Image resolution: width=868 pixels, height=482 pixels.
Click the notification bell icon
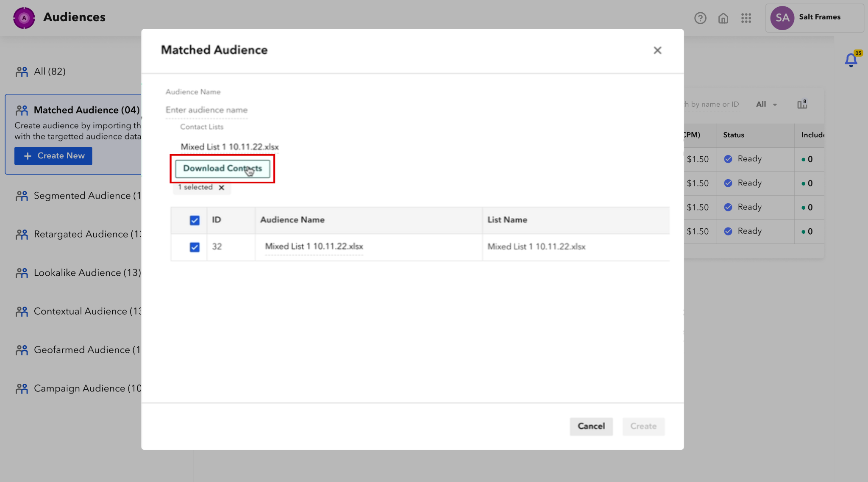[851, 60]
